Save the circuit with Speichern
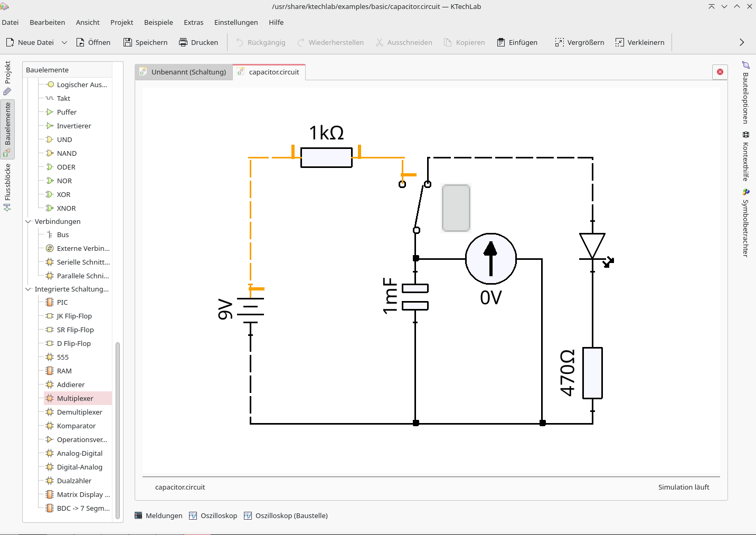This screenshot has width=756, height=535. (146, 42)
